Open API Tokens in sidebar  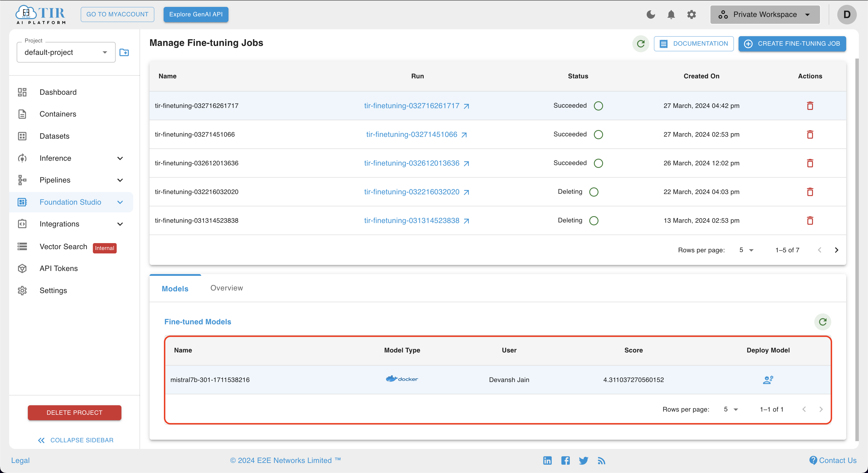coord(71,269)
